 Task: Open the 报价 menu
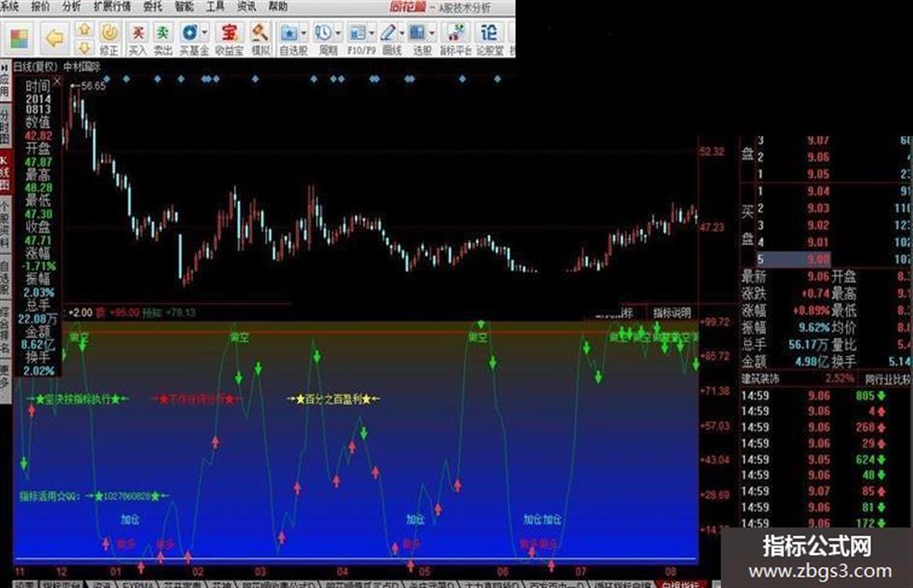(41, 7)
